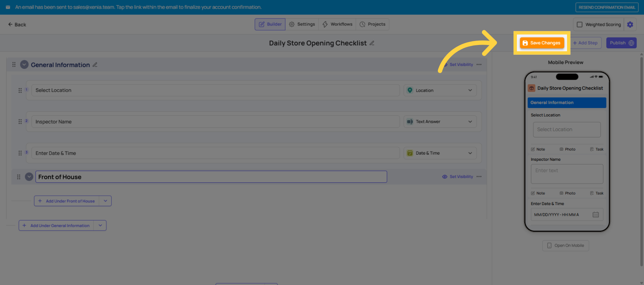The width and height of the screenshot is (644, 285).
Task: Add Task under Inspector Name in preview
Action: pos(597,193)
